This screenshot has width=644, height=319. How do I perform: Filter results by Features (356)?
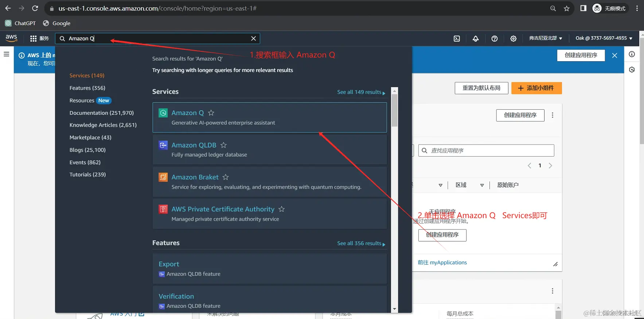pyautogui.click(x=87, y=88)
